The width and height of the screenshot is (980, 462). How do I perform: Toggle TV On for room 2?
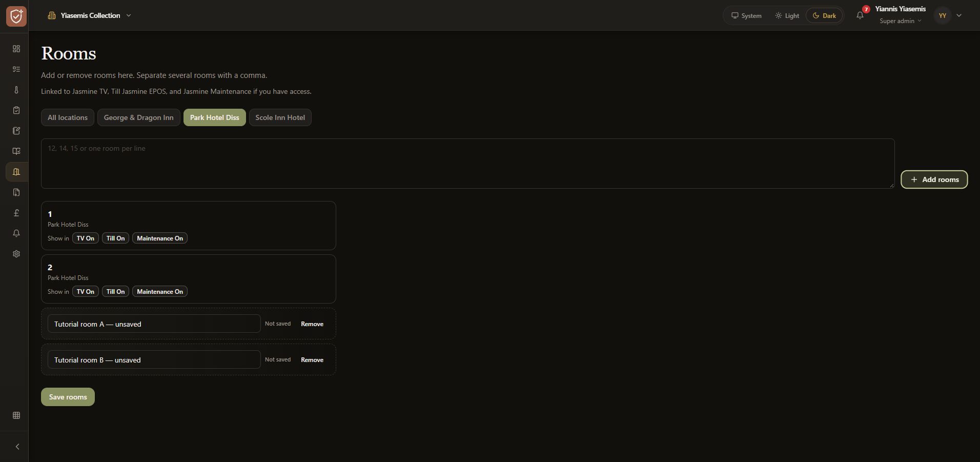[x=86, y=292]
